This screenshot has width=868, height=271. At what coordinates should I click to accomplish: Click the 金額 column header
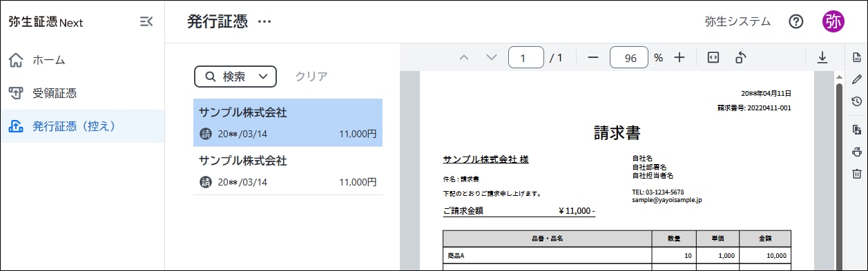click(x=765, y=239)
